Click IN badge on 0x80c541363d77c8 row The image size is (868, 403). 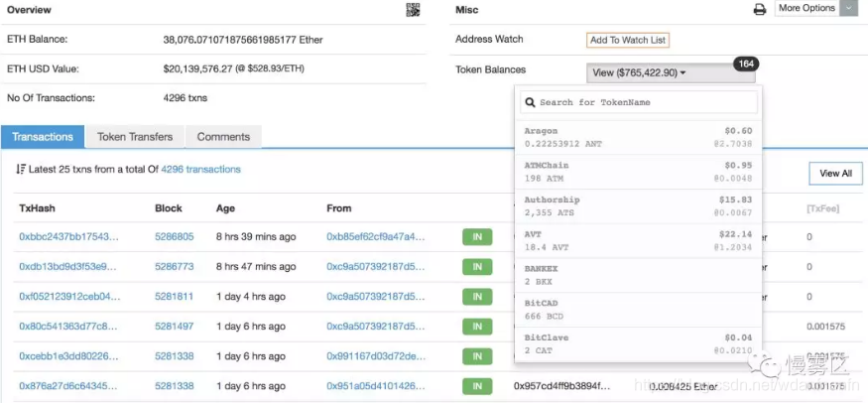point(477,327)
